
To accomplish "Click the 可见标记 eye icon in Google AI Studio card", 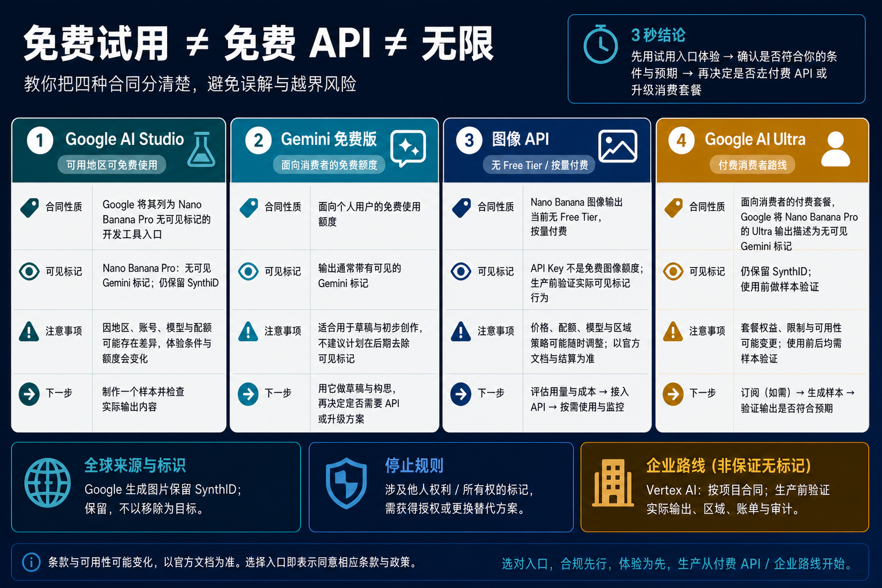I will [x=29, y=271].
